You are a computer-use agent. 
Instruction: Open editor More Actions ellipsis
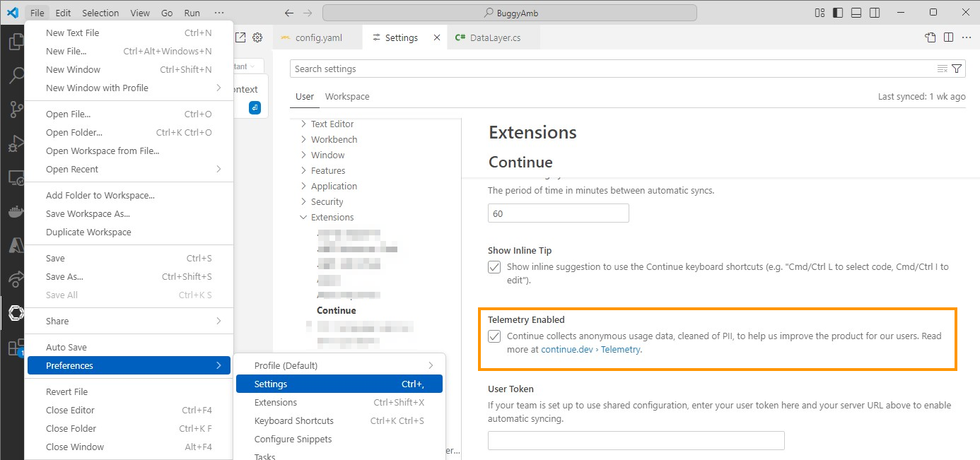coord(967,37)
